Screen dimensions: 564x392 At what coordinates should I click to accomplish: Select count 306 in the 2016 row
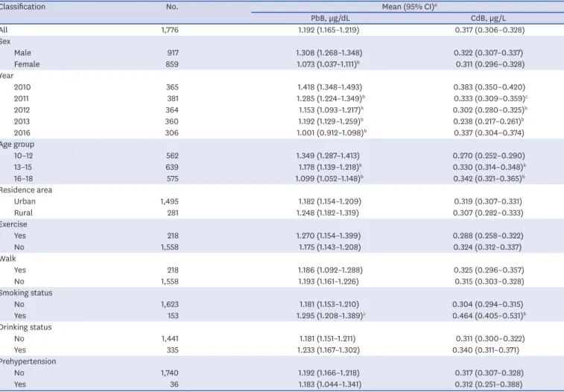click(172, 133)
